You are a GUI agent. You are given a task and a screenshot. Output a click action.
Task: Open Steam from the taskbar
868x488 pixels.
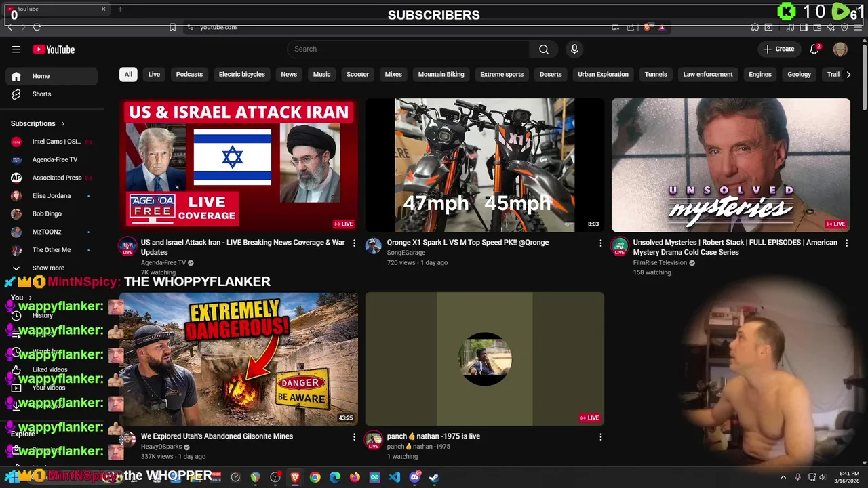tap(434, 477)
